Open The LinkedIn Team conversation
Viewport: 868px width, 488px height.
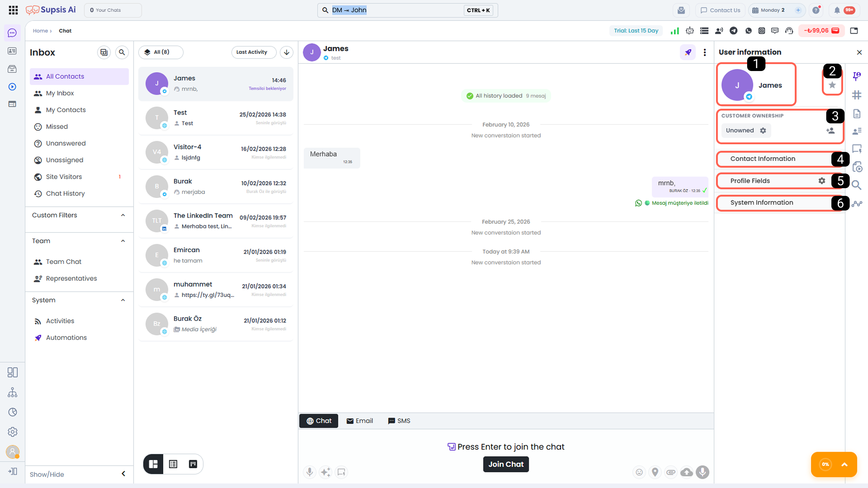click(x=216, y=221)
